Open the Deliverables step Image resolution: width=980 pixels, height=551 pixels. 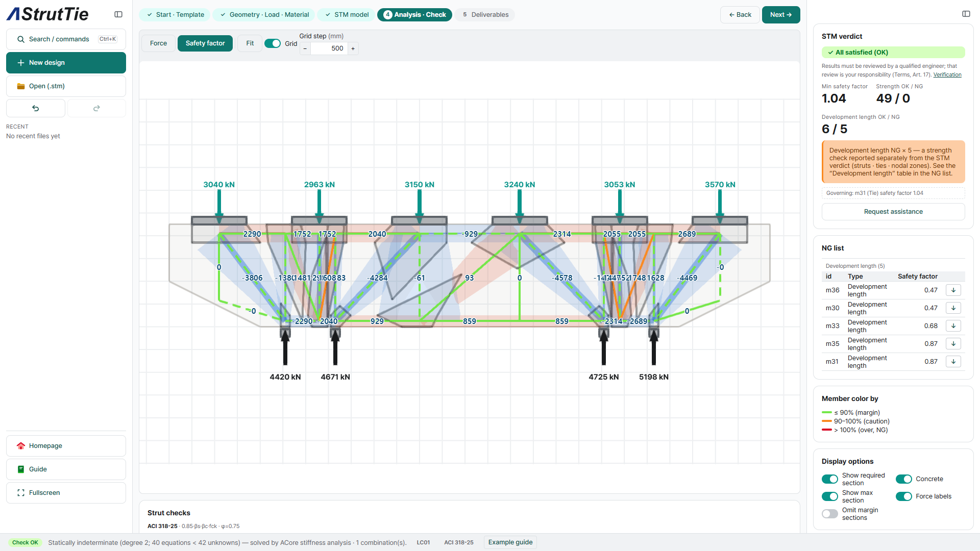[x=485, y=15]
